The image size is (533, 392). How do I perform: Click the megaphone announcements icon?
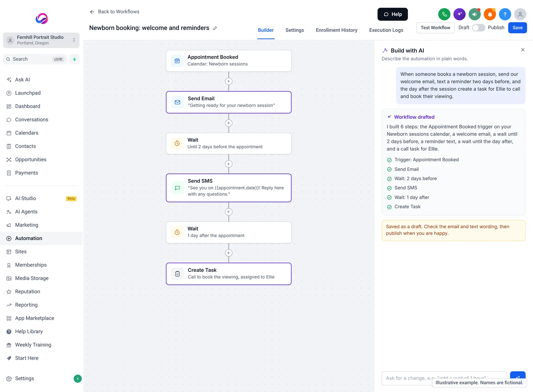475,14
